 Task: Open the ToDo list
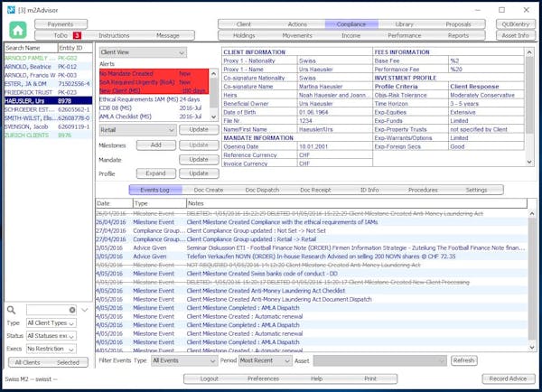(x=61, y=35)
